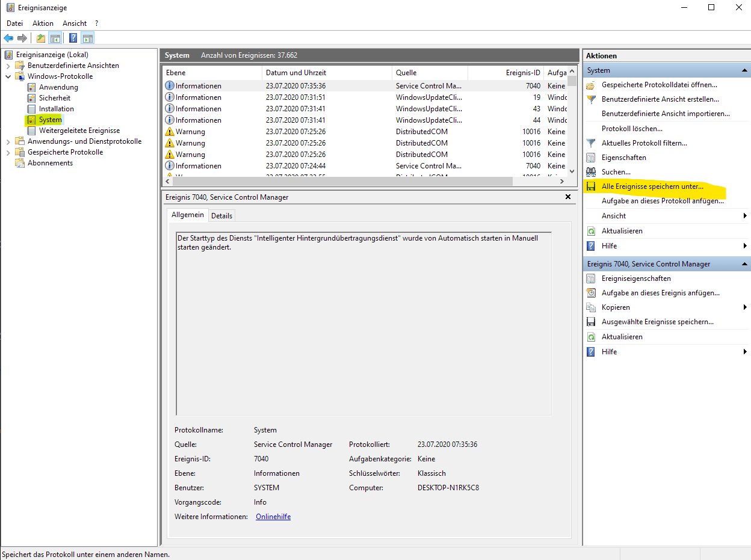The width and height of the screenshot is (751, 560).
Task: Click the Sicherheit log icon in tree
Action: 32,98
